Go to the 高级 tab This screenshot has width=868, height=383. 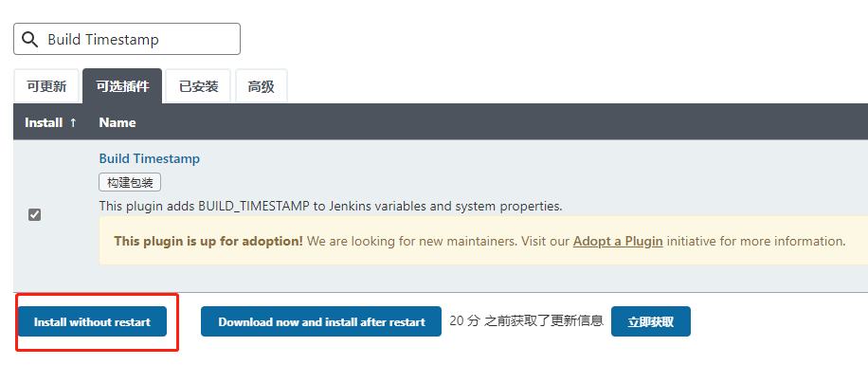coord(261,86)
